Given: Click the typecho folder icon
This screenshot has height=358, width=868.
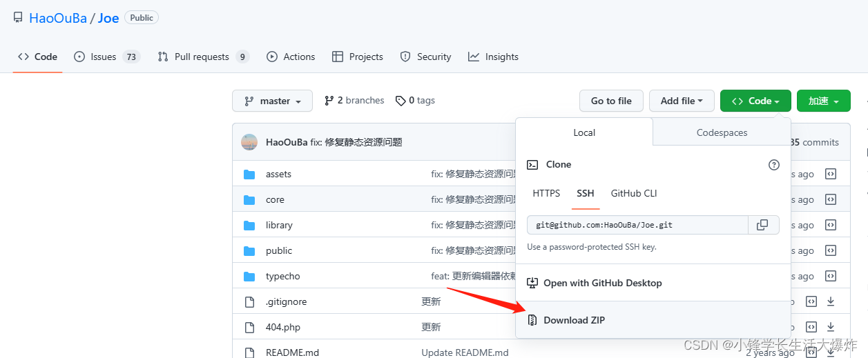Looking at the screenshot, I should (249, 276).
